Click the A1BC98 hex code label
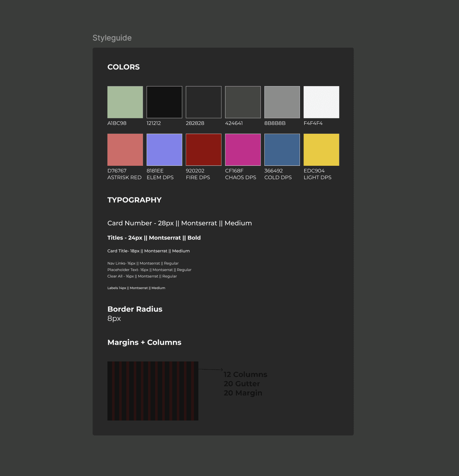This screenshot has height=476, width=459. tap(117, 123)
